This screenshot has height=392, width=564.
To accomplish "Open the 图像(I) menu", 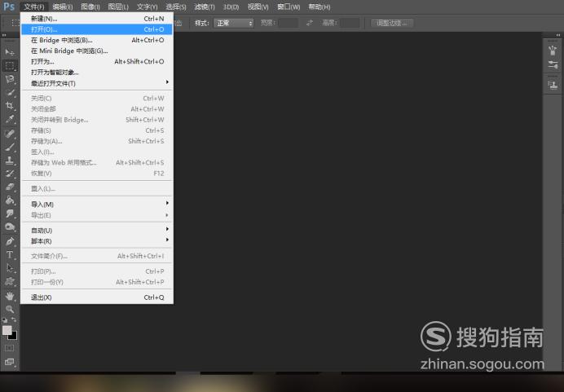I will click(90, 7).
